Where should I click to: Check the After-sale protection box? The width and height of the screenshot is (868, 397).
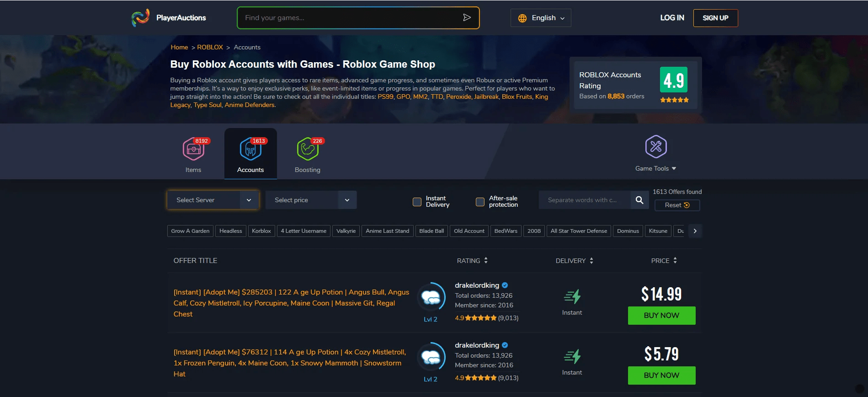pyautogui.click(x=480, y=202)
